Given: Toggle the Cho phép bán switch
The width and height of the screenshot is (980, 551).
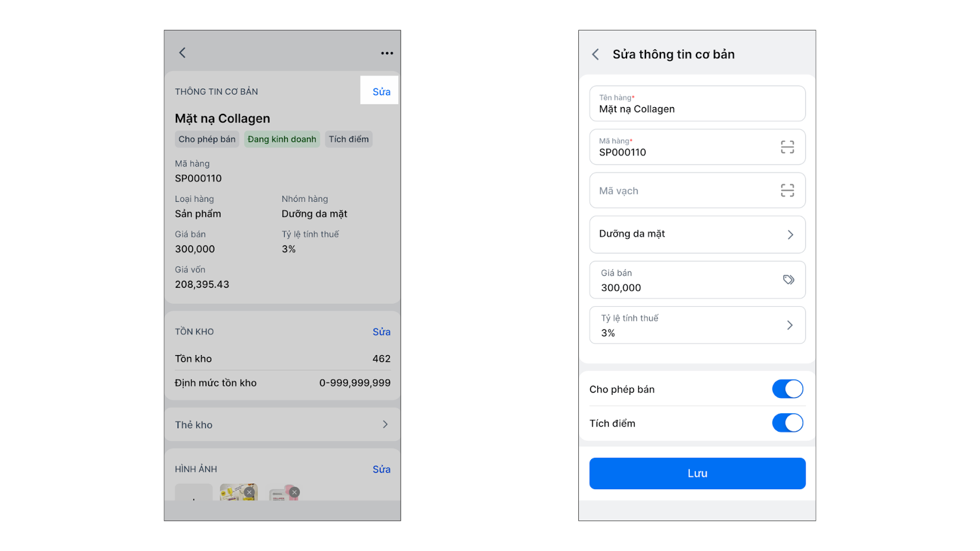Looking at the screenshot, I should point(787,389).
